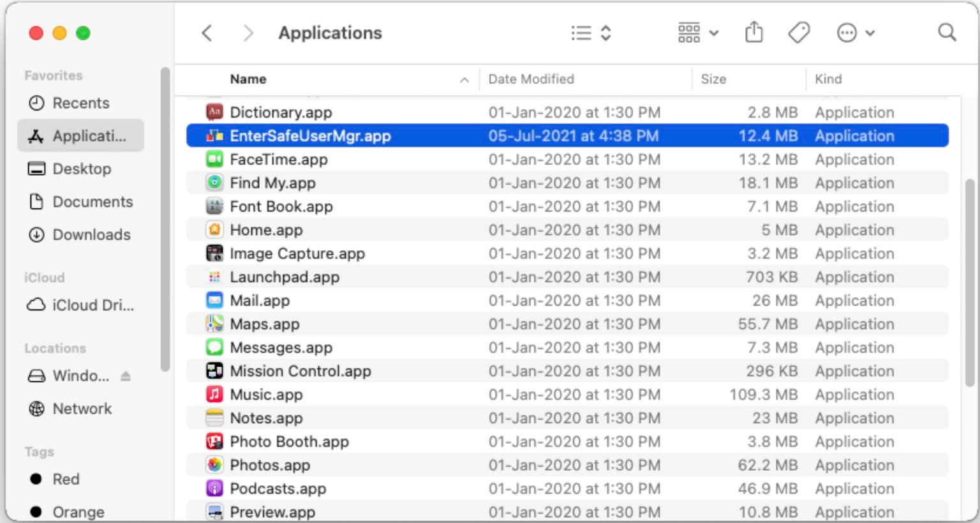Select the Mission Control.app file name
Image resolution: width=980 pixels, height=523 pixels.
coord(301,371)
